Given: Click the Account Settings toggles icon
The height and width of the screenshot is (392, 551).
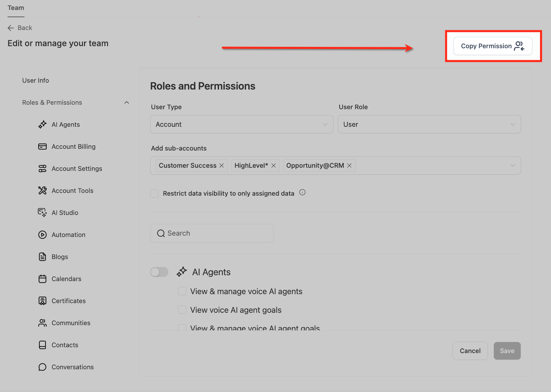Looking at the screenshot, I should (x=42, y=168).
